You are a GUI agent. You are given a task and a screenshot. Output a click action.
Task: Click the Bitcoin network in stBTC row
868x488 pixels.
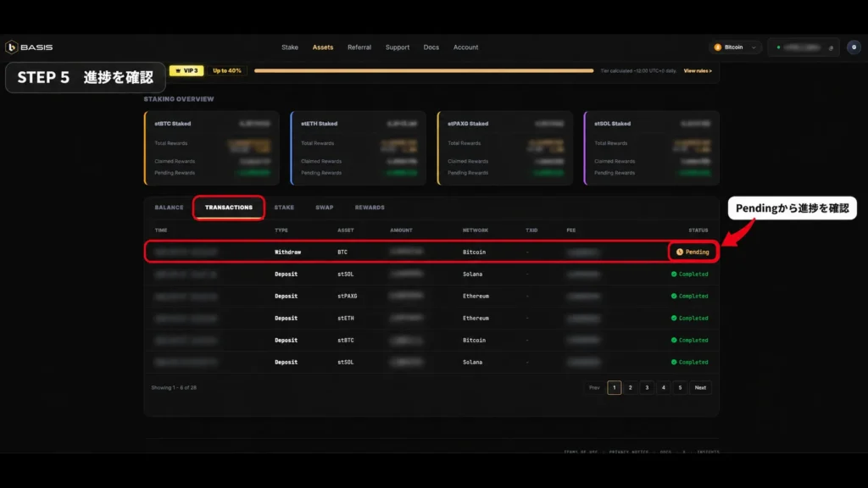tap(474, 341)
